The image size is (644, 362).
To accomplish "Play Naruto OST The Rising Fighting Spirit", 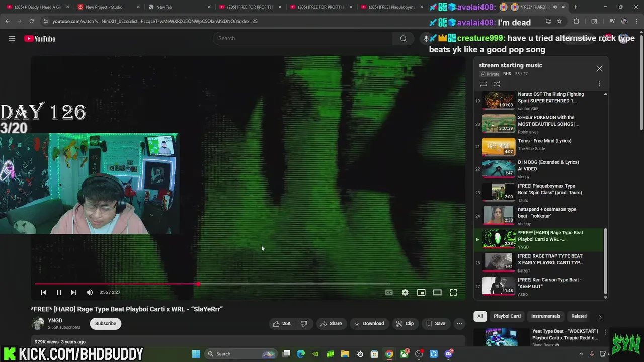I will point(538,101).
